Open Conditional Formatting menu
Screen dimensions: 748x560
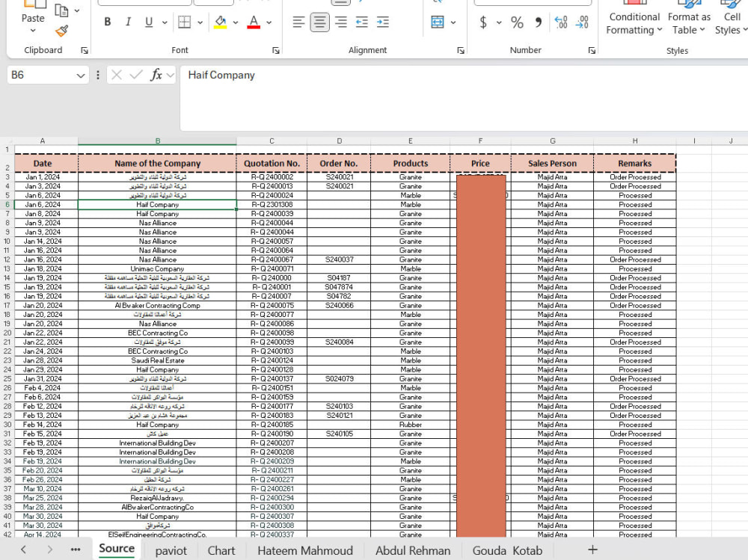pyautogui.click(x=634, y=23)
